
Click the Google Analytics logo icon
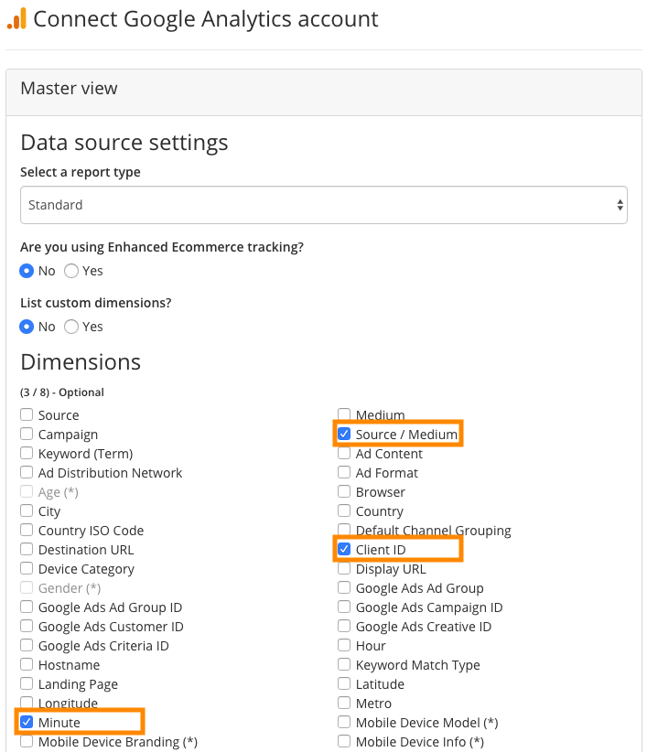(x=16, y=19)
